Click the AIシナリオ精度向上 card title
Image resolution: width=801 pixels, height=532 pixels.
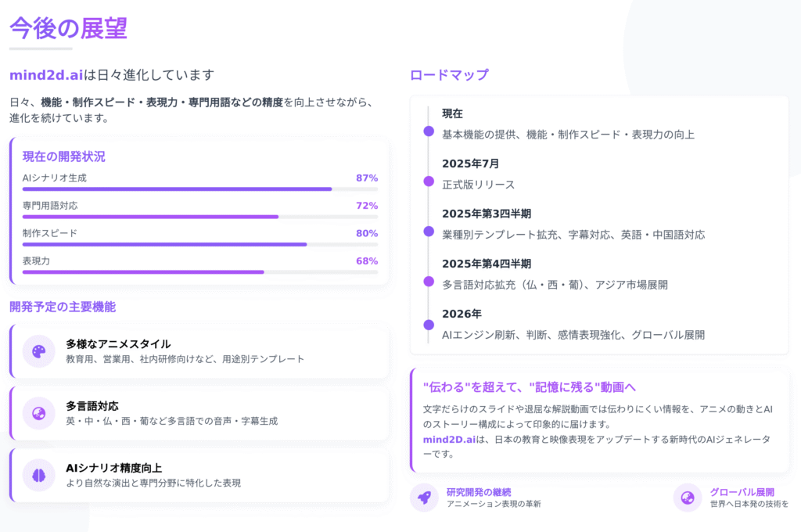tap(114, 468)
